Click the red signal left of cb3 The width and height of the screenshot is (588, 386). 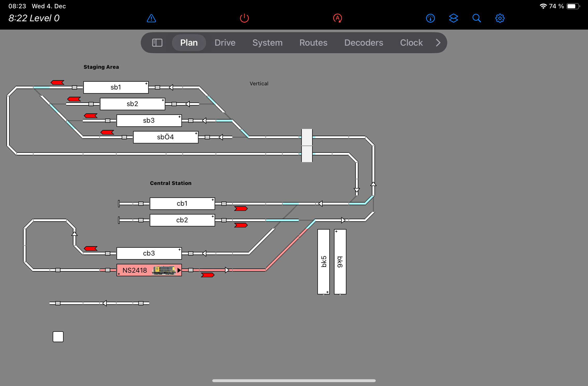tap(91, 249)
